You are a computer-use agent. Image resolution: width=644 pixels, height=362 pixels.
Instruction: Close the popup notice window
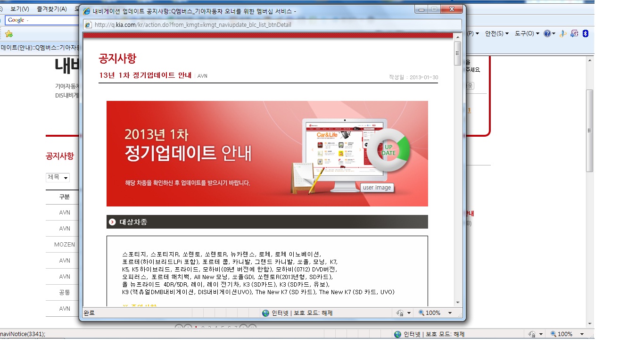pyautogui.click(x=452, y=9)
